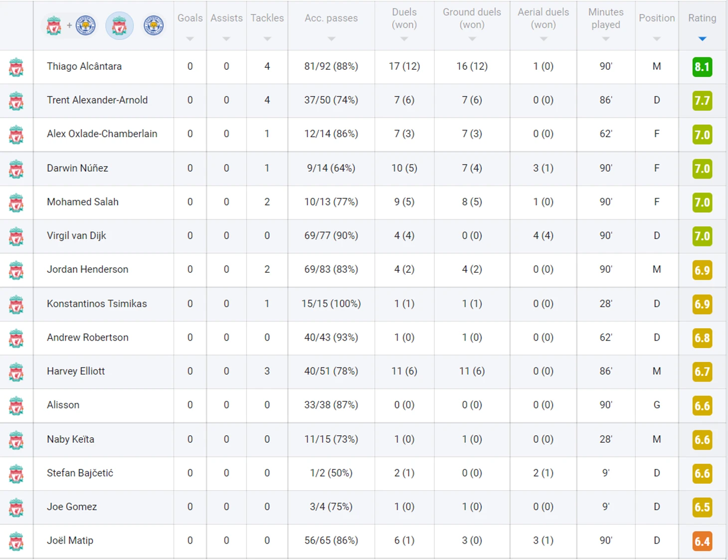Filter by the Leicester City crest only
The height and width of the screenshot is (560, 728).
154,25
